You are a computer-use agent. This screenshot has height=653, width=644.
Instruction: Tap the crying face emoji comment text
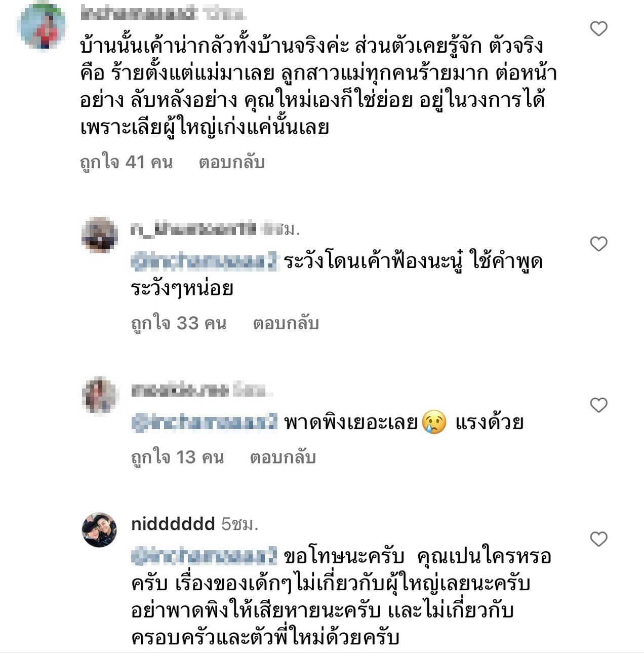click(x=404, y=422)
